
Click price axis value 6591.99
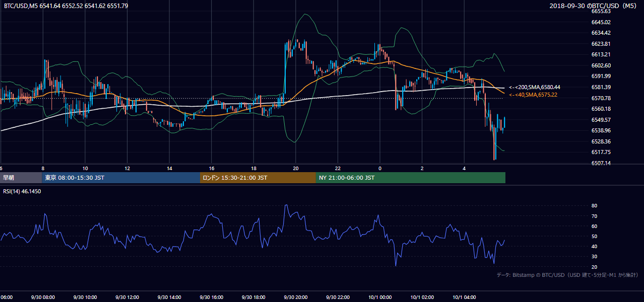tap(601, 76)
